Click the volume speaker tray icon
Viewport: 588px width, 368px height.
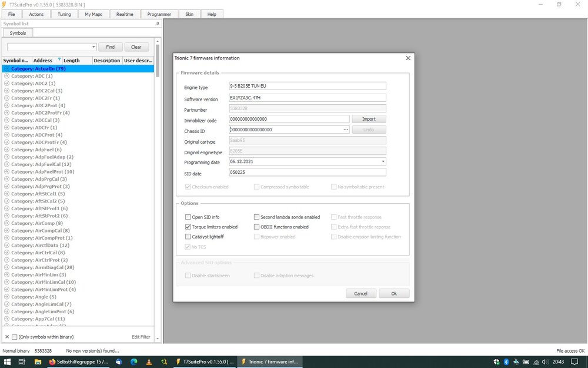pyautogui.click(x=545, y=362)
